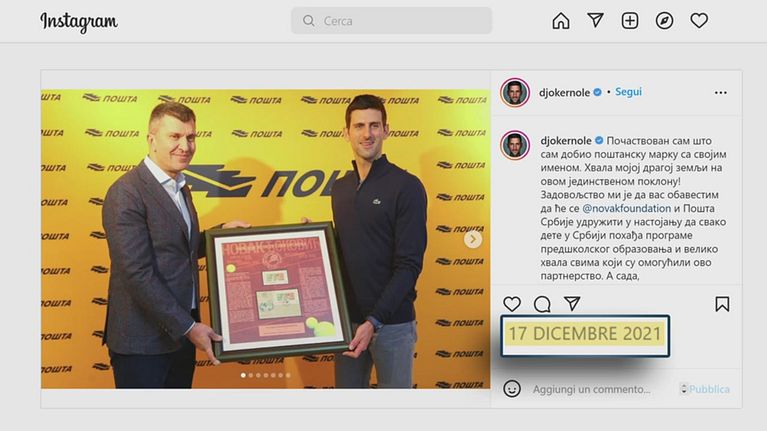Share the post via paper plane icon
The height and width of the screenshot is (431, 767).
pos(572,303)
